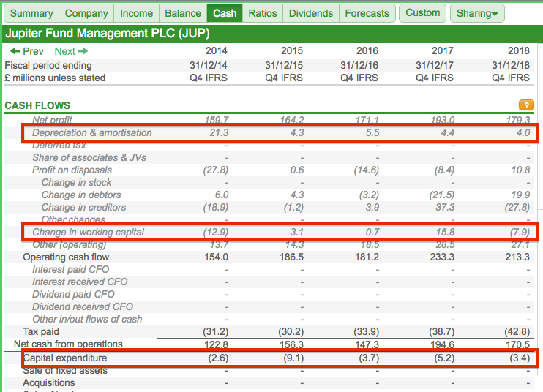Go to previous period with Prev arrow

(x=27, y=51)
